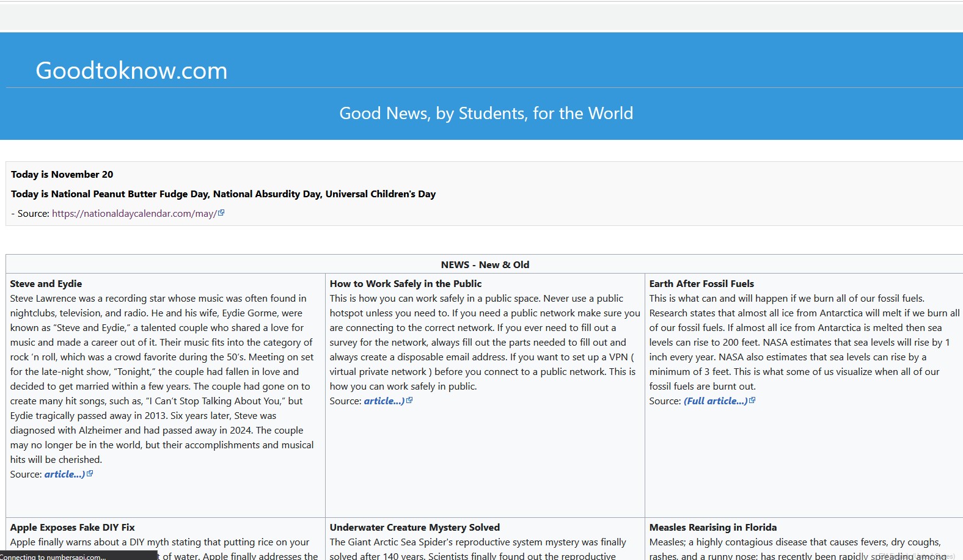This screenshot has height=560, width=963.
Task: Click the external-link icon after nationaldaycalendar URL
Action: pyautogui.click(x=221, y=213)
